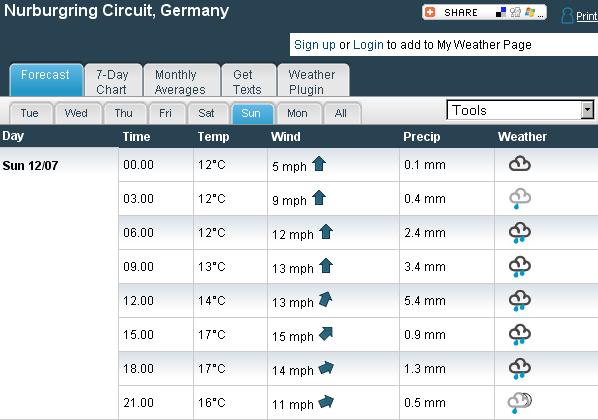Click the Print page icon

click(567, 16)
